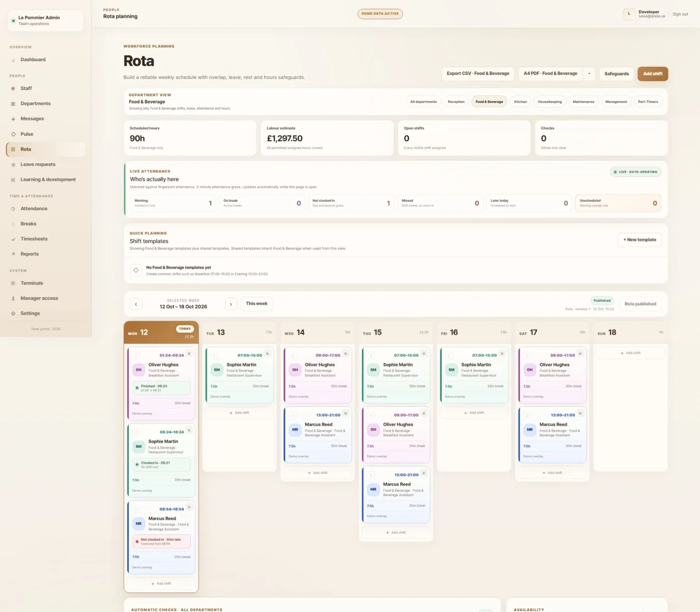Image resolution: width=700 pixels, height=612 pixels.
Task: Open Departments using its sidebar icon
Action: 13,104
